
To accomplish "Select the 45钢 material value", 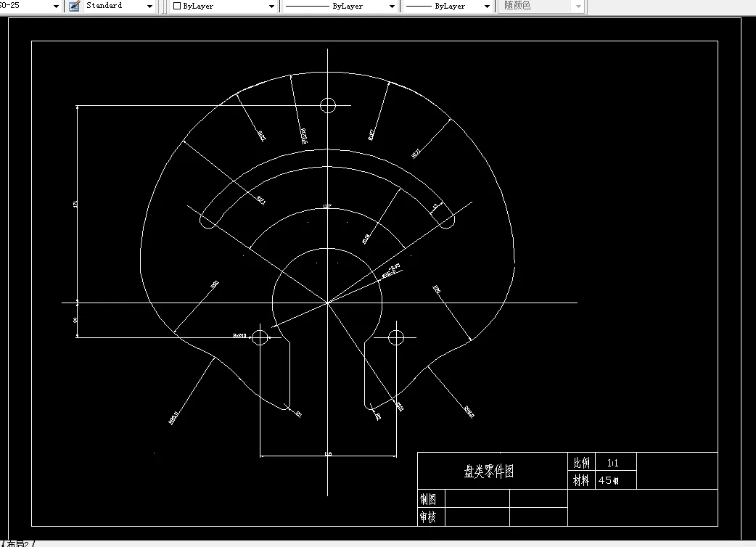I will click(x=609, y=480).
